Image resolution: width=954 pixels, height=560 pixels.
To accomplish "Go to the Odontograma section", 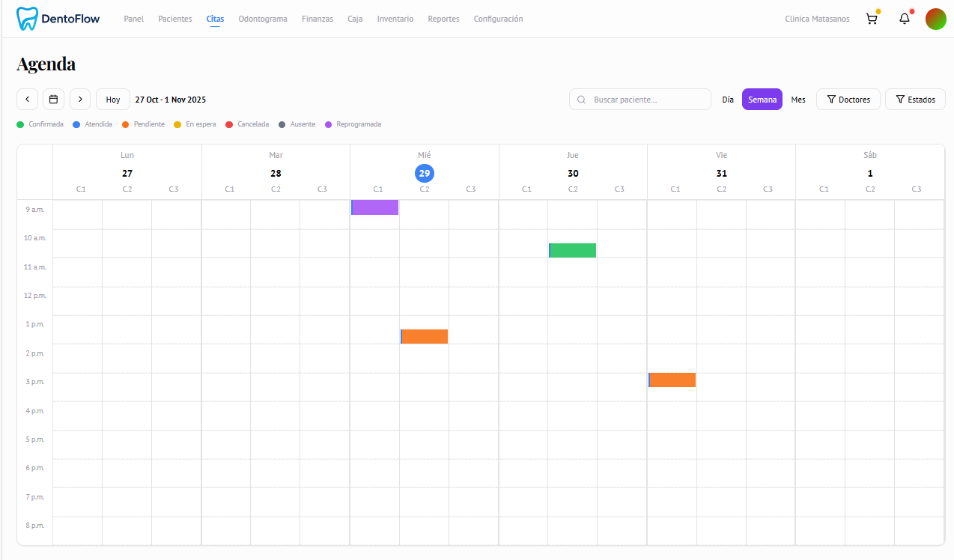I will tap(263, 19).
